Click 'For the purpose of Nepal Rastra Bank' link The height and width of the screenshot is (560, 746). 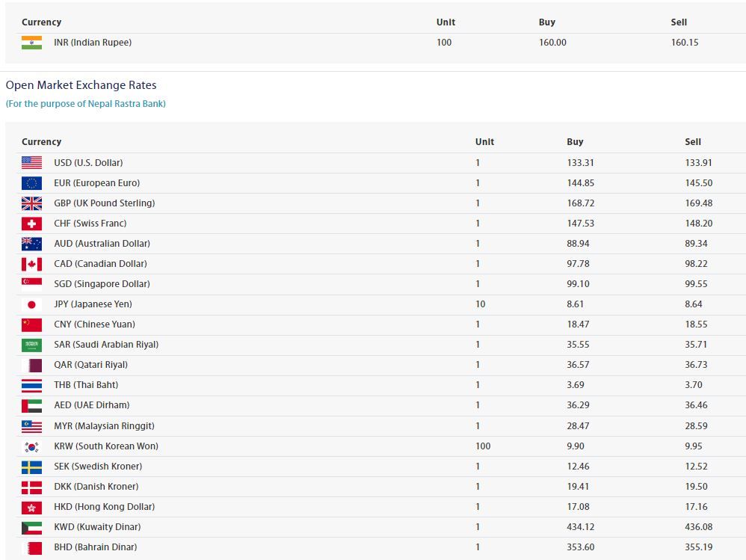[86, 104]
